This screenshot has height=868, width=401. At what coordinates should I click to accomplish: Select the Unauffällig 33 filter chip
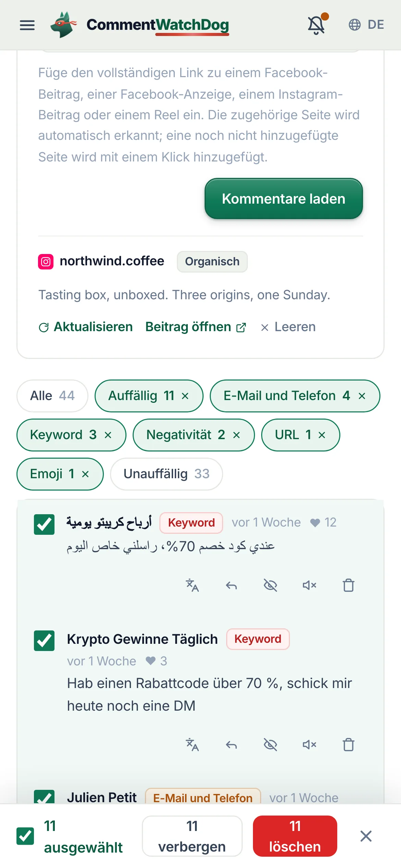click(167, 474)
